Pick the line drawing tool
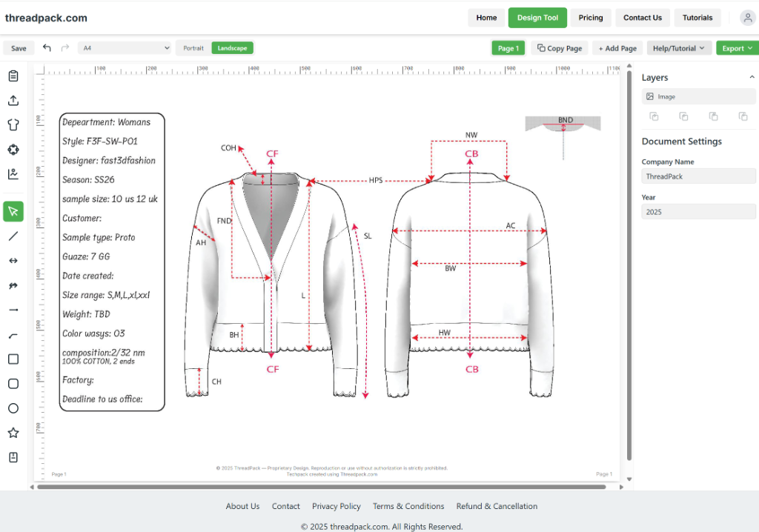 pyautogui.click(x=13, y=236)
